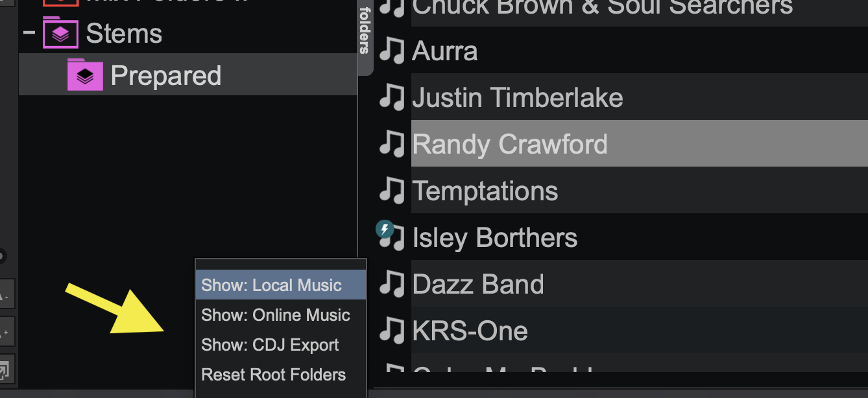The width and height of the screenshot is (868, 398).
Task: Click the music note icon beside Aurra
Action: point(392,51)
